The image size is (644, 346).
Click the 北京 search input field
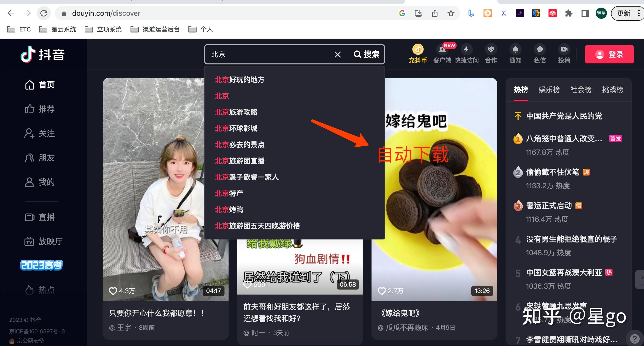point(267,54)
